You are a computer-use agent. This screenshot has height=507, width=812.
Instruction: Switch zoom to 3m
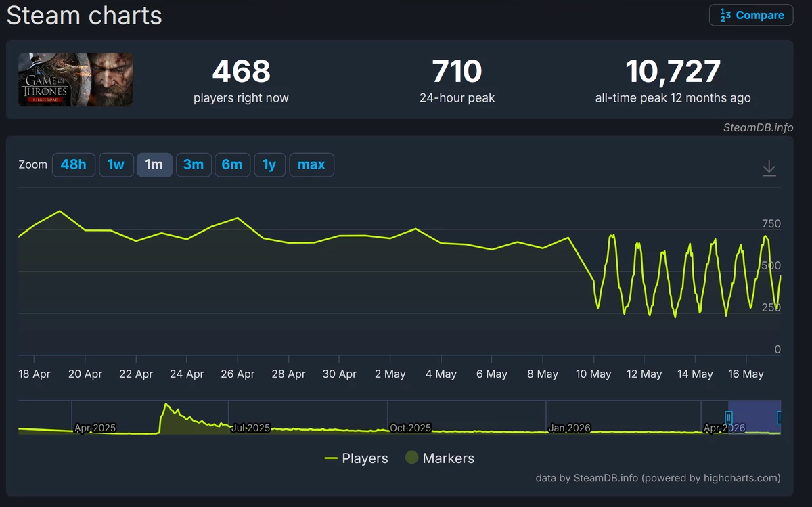click(x=194, y=164)
